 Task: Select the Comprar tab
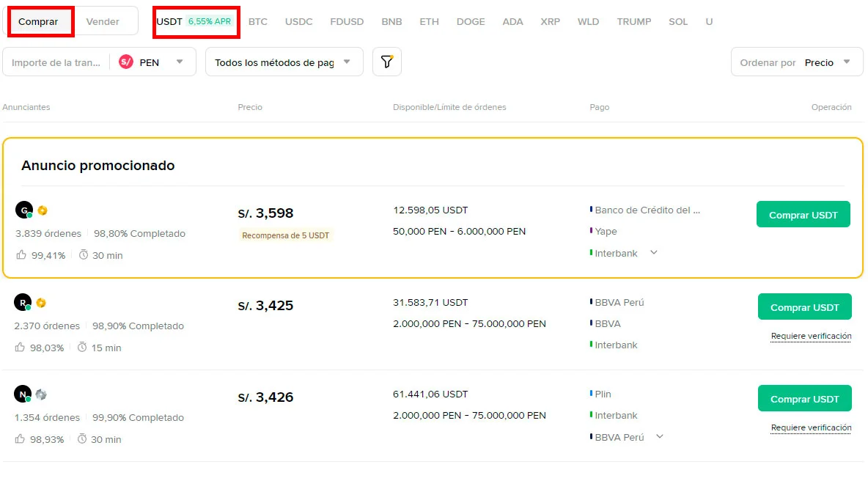(38, 21)
